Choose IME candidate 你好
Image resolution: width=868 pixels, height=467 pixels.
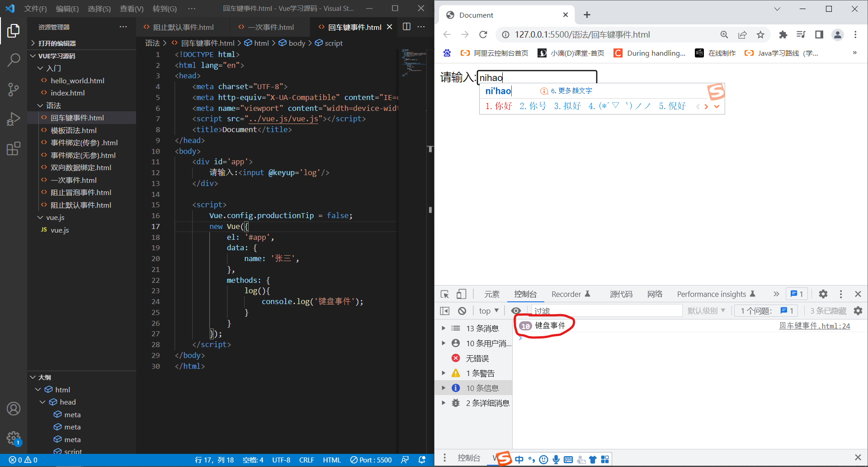click(499, 106)
